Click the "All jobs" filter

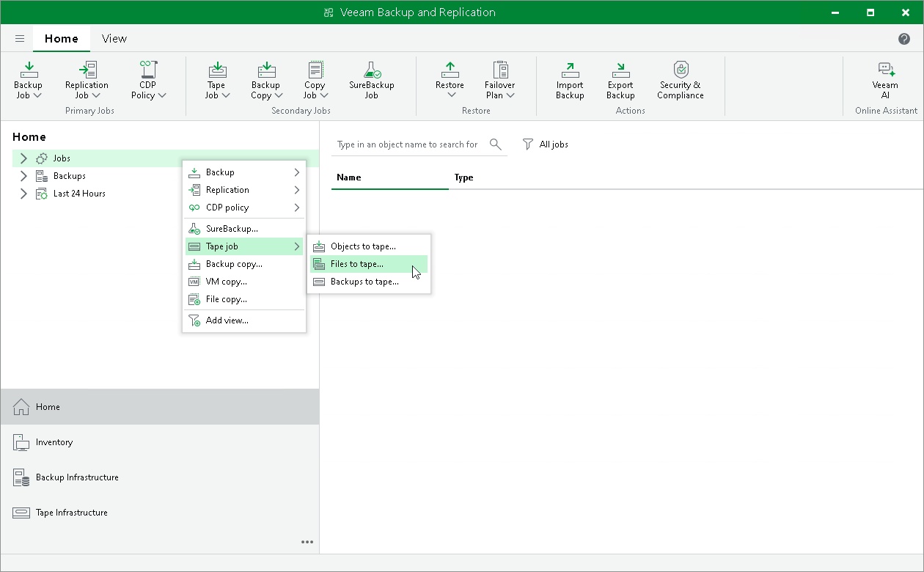point(546,144)
